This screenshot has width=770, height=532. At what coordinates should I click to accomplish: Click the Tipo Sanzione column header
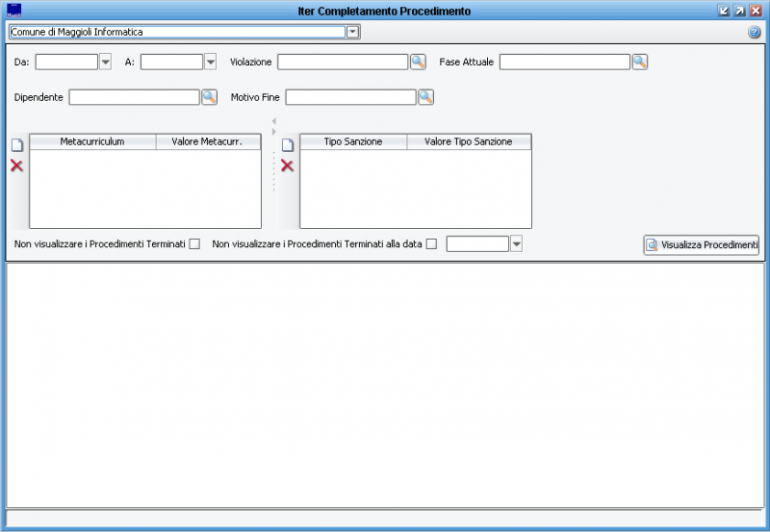tap(353, 141)
